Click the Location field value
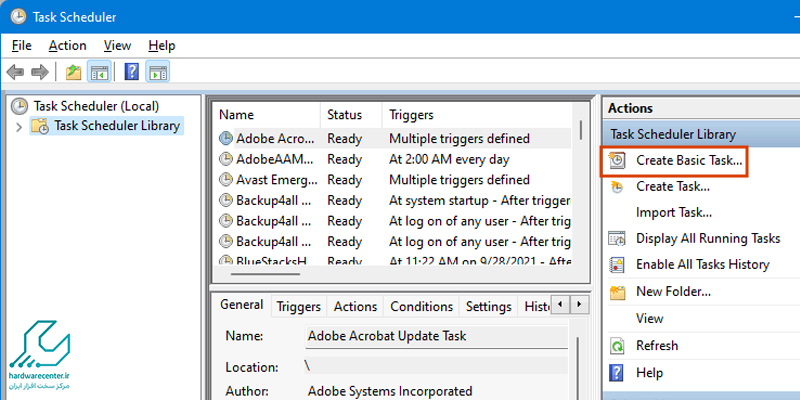 click(x=436, y=366)
